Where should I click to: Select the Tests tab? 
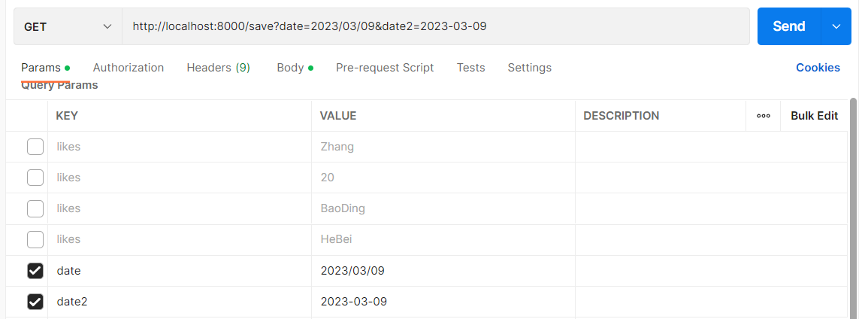pyautogui.click(x=470, y=68)
